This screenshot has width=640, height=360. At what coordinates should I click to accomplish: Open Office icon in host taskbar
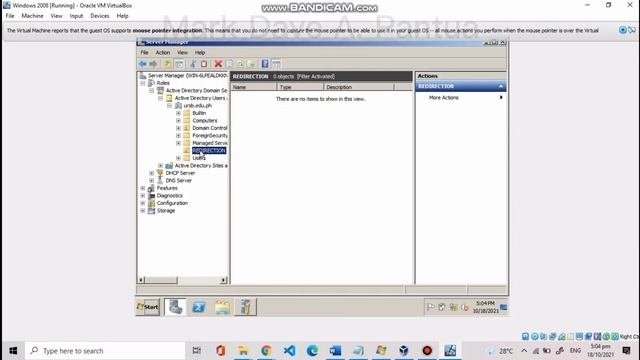(220, 351)
